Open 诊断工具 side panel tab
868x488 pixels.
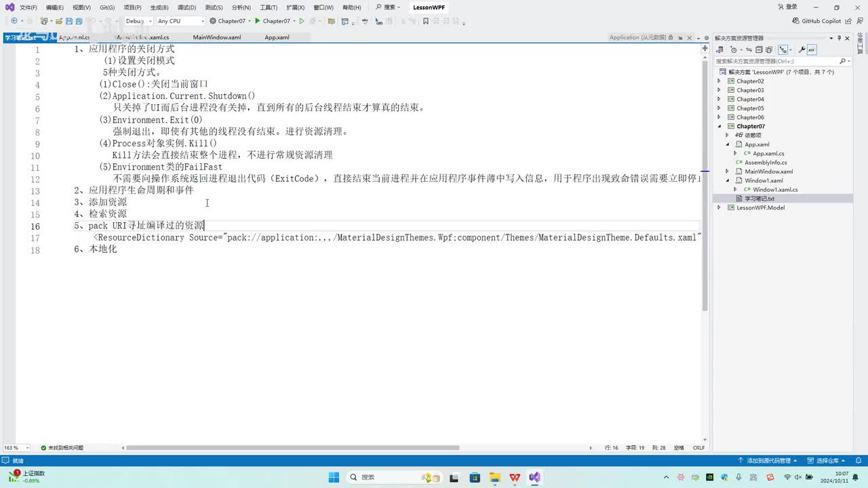click(x=861, y=43)
